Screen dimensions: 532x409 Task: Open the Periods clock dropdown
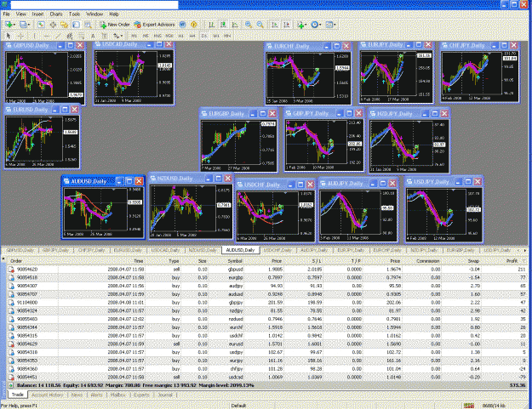click(316, 25)
